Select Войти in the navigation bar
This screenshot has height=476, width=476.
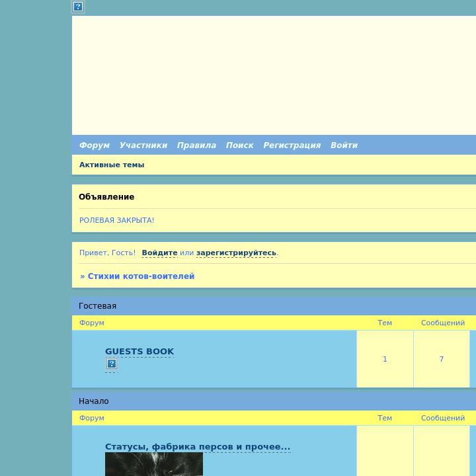coord(344,145)
